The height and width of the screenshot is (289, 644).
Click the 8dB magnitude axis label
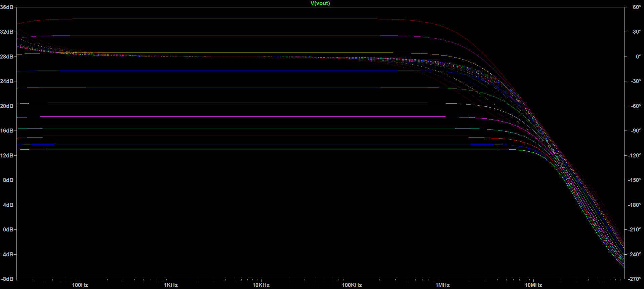click(8, 180)
